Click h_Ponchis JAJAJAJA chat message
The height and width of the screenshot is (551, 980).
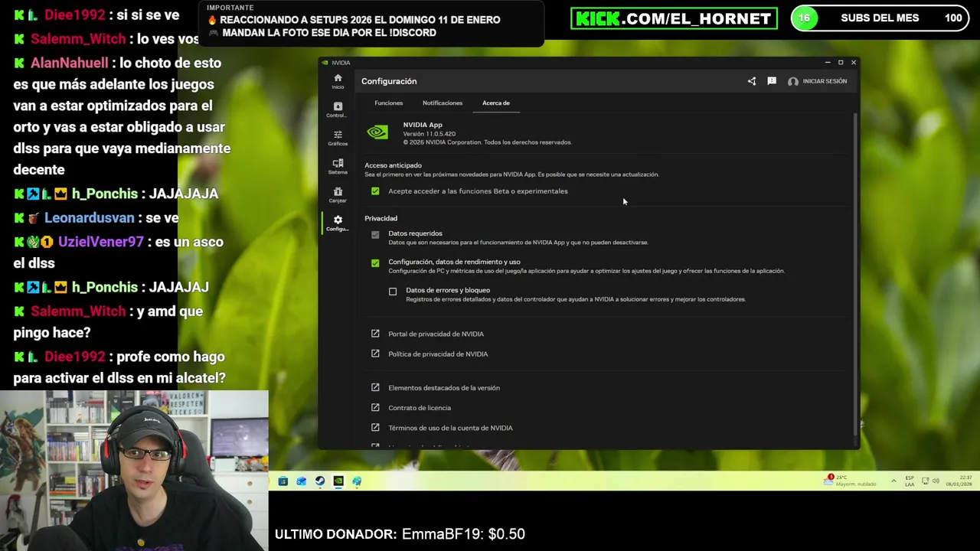tap(116, 194)
